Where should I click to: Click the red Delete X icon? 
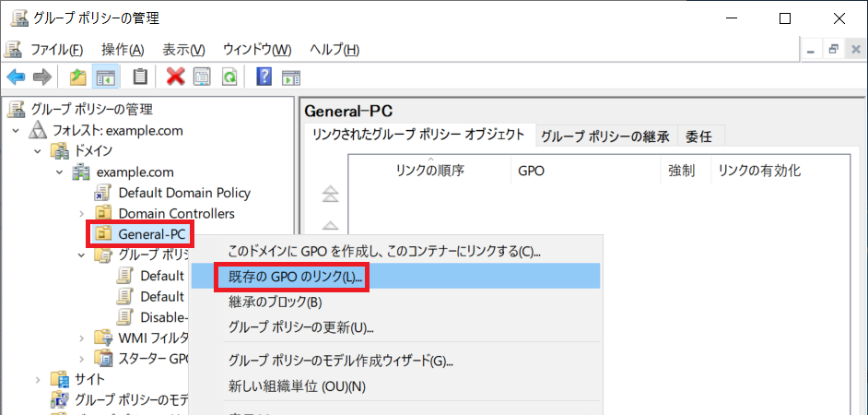[175, 77]
